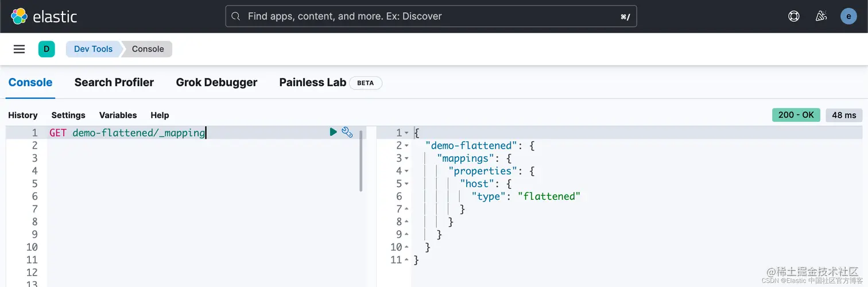This screenshot has height=287, width=868.
Task: Open the wrench request options icon
Action: click(347, 132)
